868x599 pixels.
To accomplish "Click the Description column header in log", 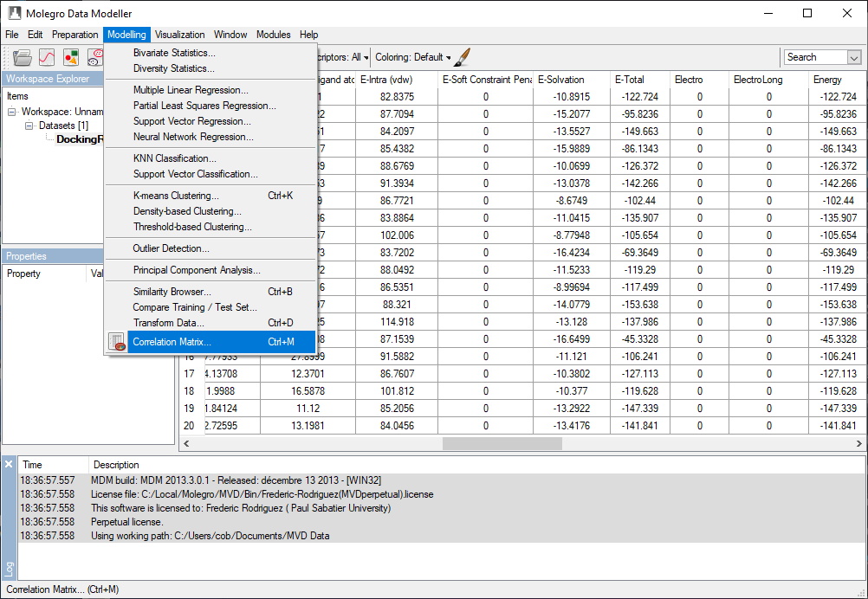I will [x=477, y=465].
